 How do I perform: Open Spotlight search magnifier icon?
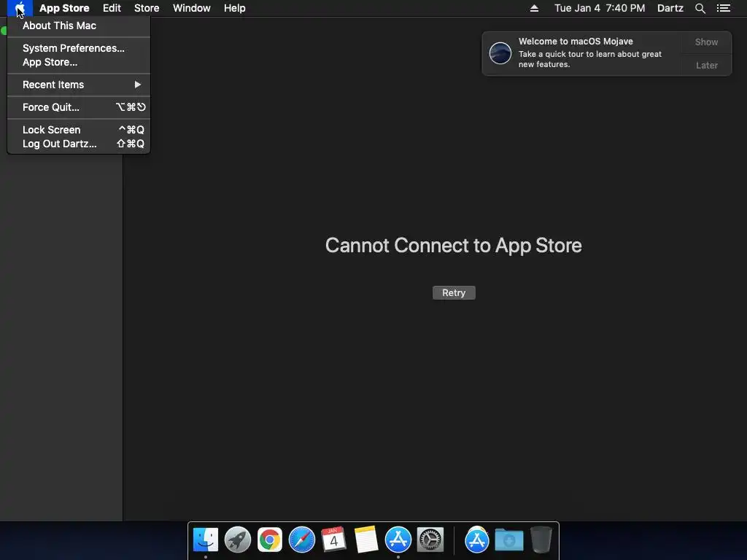point(700,8)
